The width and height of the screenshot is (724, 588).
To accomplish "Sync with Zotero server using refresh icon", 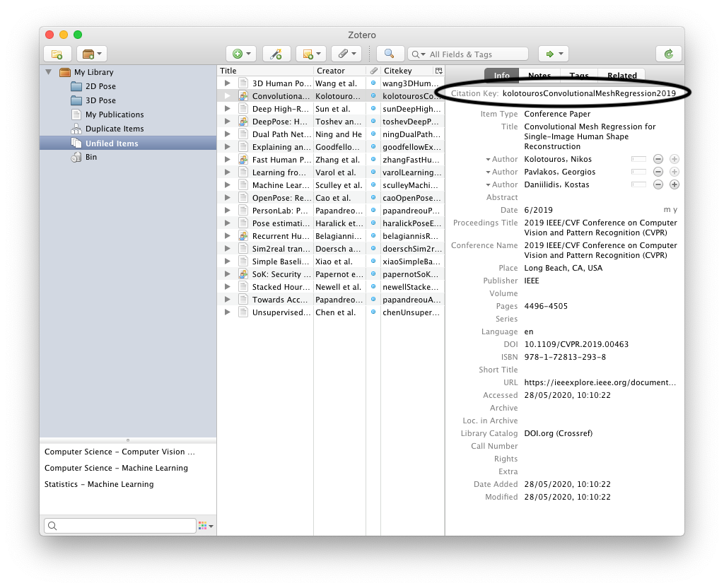I will (668, 54).
